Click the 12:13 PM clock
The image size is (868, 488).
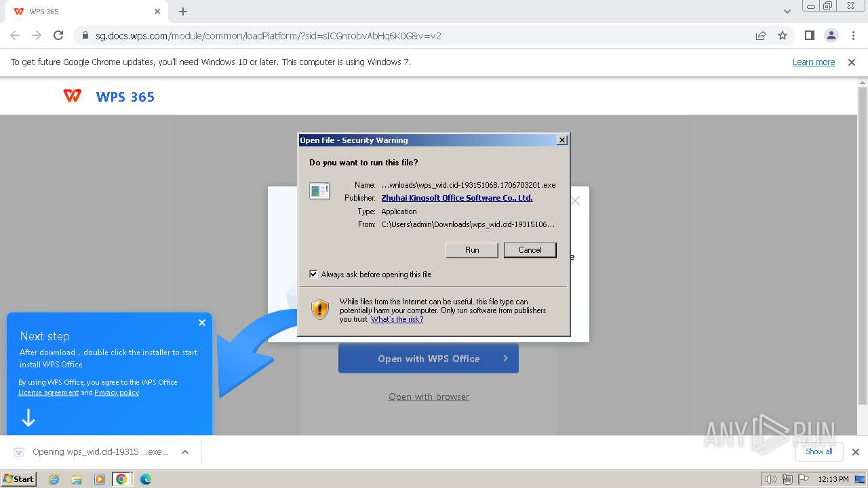[833, 479]
